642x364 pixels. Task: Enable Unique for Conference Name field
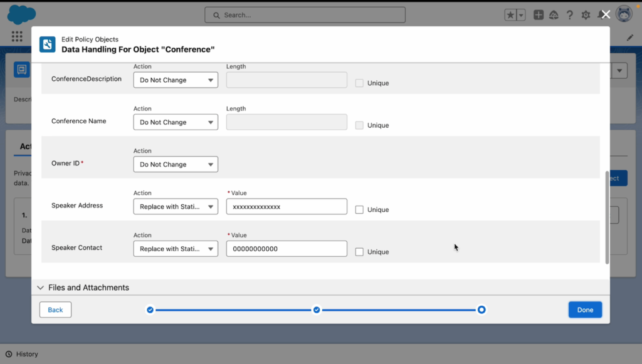(359, 125)
